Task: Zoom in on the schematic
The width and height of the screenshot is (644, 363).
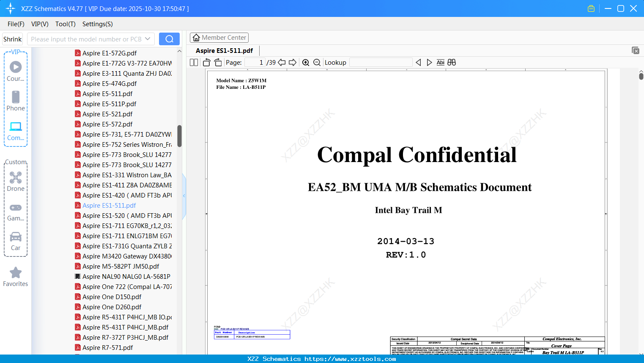Action: [306, 63]
